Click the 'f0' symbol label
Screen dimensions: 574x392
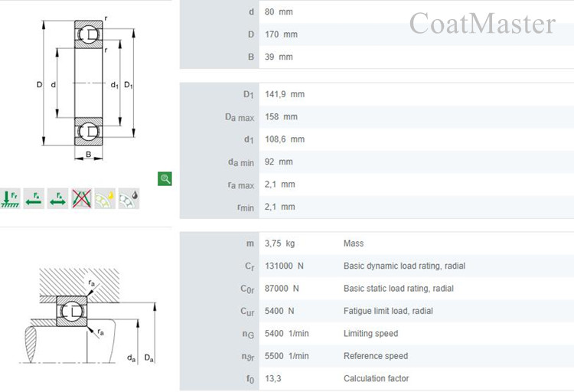[250, 379]
